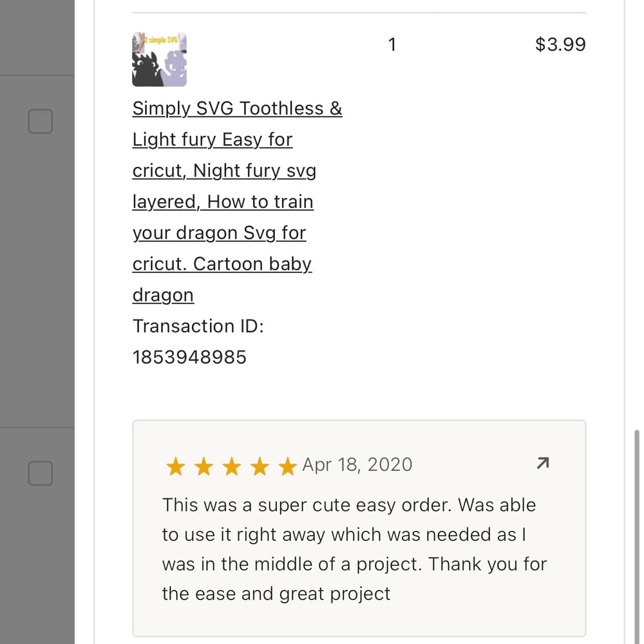Click the $3.99 item price

pyautogui.click(x=560, y=44)
